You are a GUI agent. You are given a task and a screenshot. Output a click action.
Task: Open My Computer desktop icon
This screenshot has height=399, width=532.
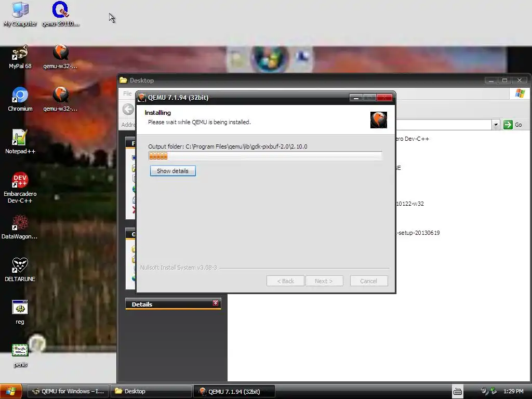click(20, 14)
